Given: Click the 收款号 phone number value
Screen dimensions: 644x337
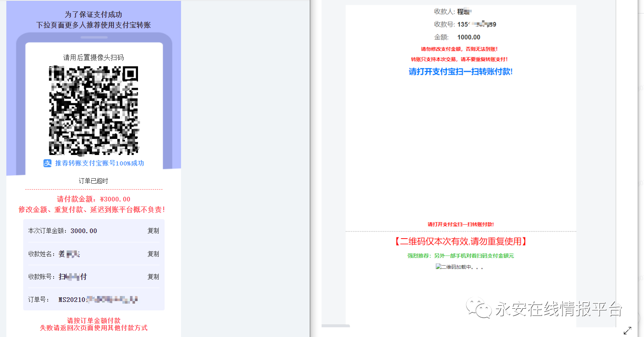Looking at the screenshot, I should 476,24.
